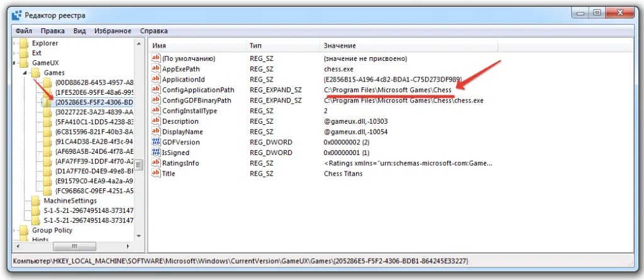Select the ConfigApplicationPath value name
The width and height of the screenshot is (644, 280).
[198, 90]
